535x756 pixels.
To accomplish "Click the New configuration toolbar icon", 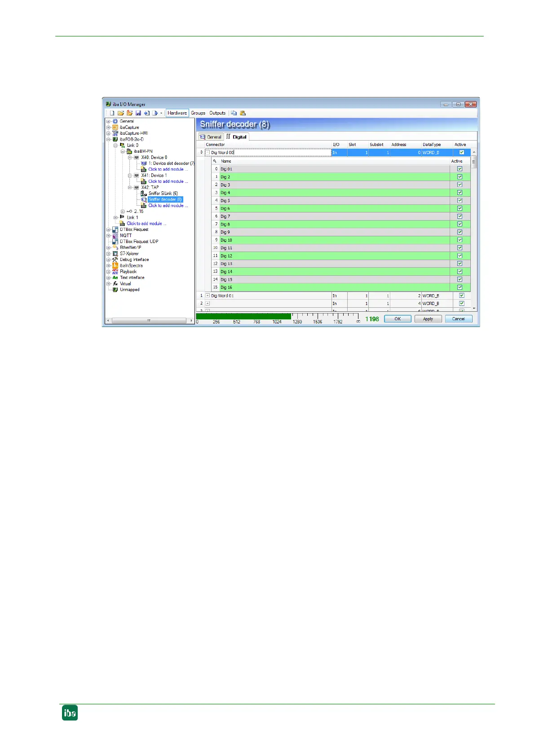I will (112, 113).
